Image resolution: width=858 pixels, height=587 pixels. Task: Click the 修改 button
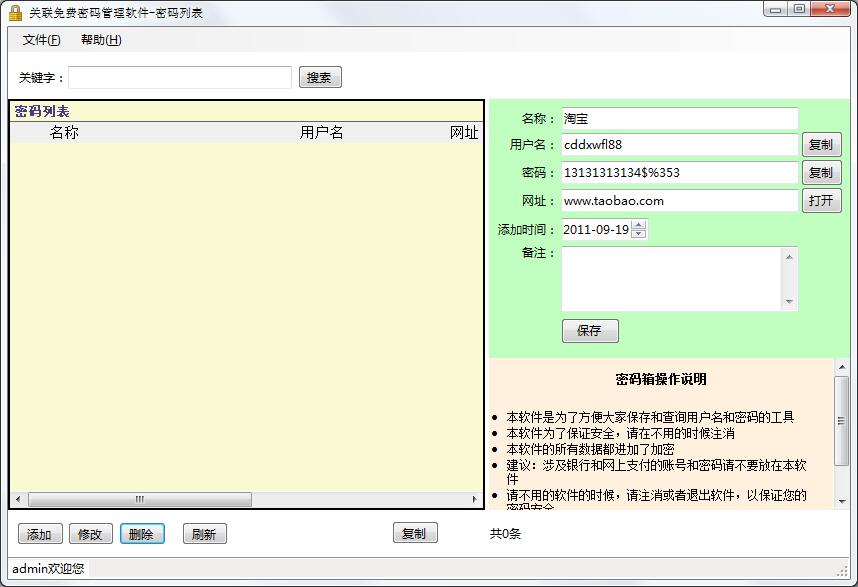point(90,534)
